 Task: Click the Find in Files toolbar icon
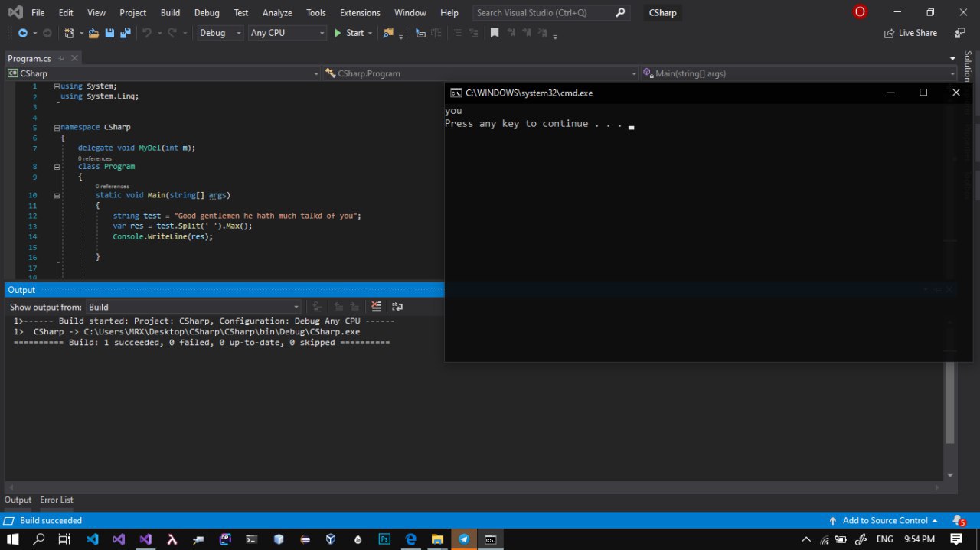point(388,33)
